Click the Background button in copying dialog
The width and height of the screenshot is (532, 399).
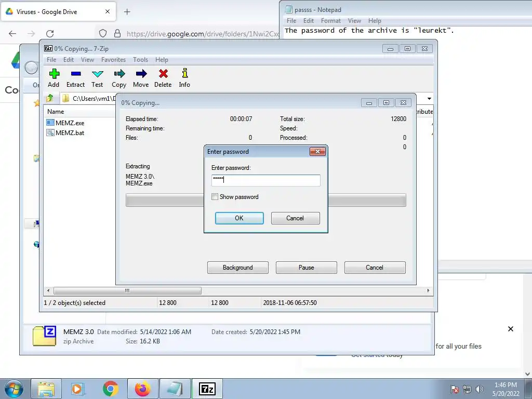tap(238, 268)
